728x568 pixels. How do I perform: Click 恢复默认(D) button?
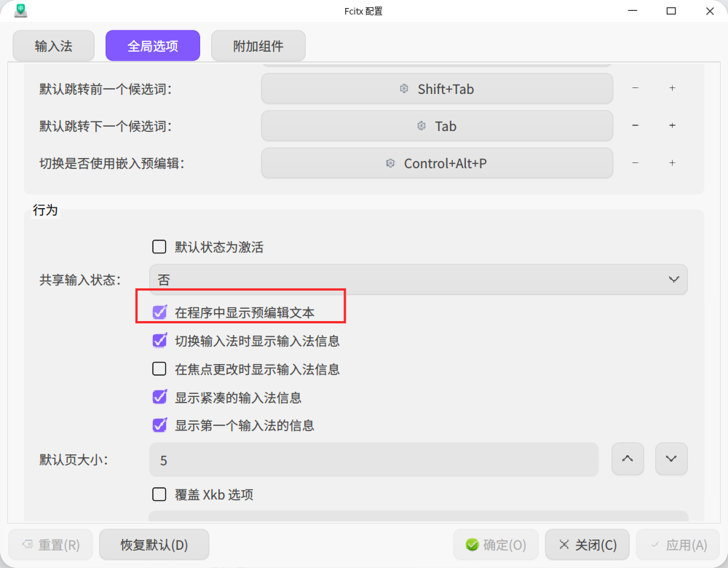coord(154,544)
